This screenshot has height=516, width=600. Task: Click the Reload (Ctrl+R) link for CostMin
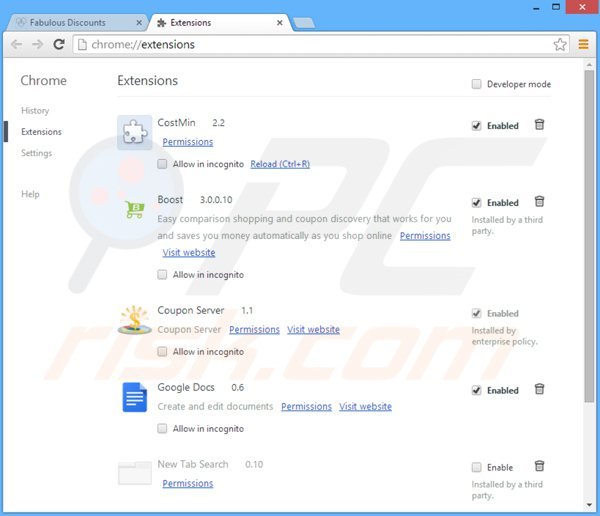pos(280,164)
